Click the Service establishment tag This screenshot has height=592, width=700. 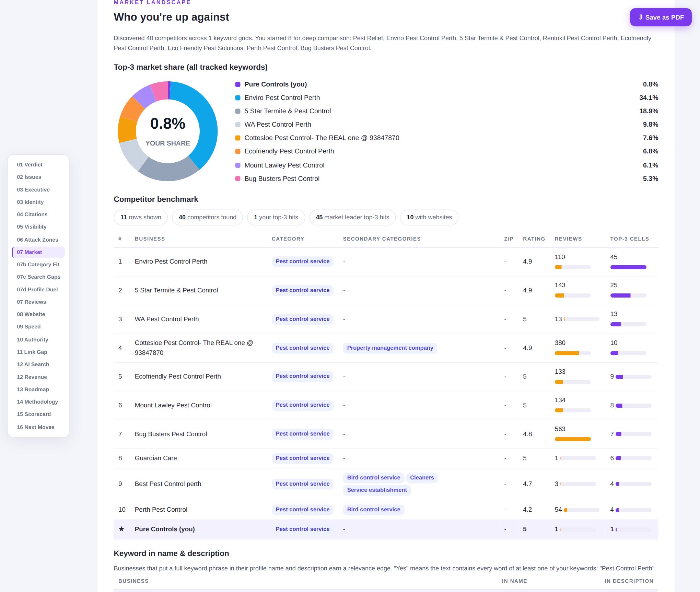(x=377, y=490)
